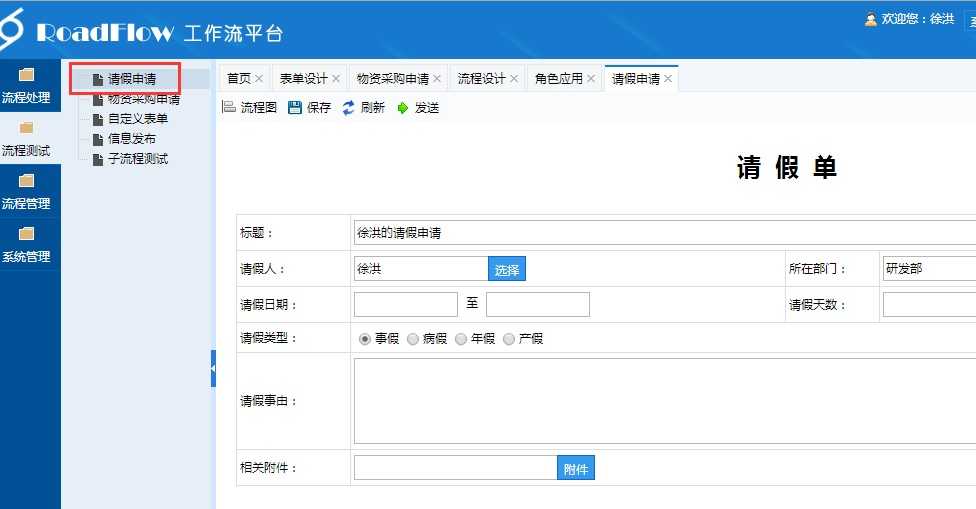
Task: Close the 物资采购申请 tab
Action: tap(437, 78)
